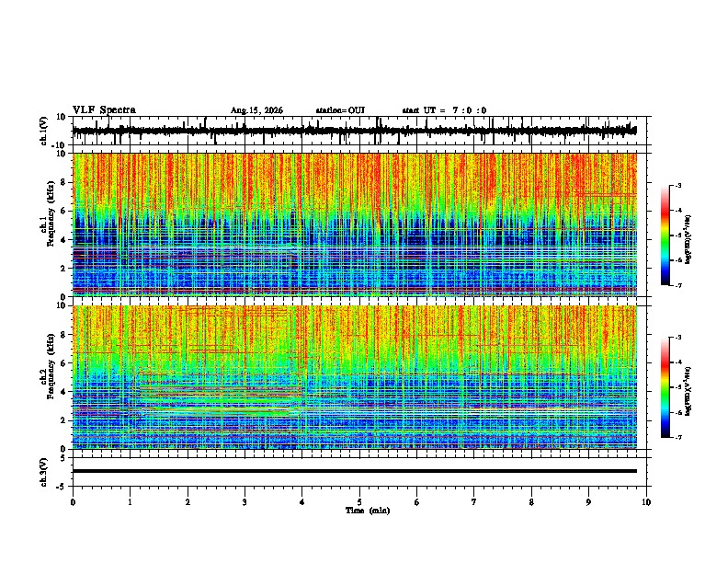
Task: Click the time axis tick label "7"
Action: (x=474, y=502)
